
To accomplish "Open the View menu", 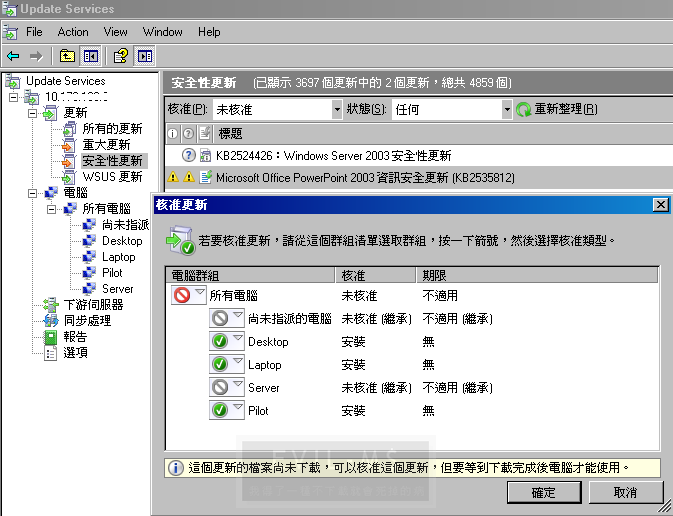I will tap(115, 32).
